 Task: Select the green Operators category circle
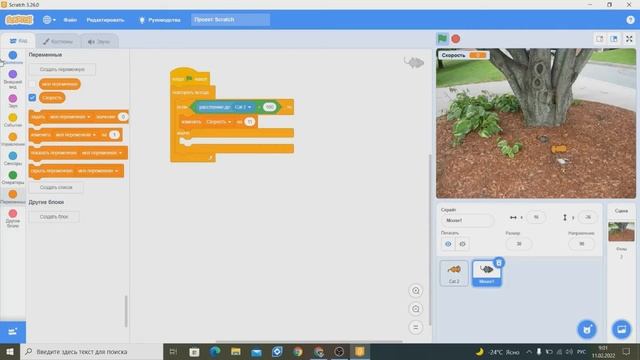(13, 175)
